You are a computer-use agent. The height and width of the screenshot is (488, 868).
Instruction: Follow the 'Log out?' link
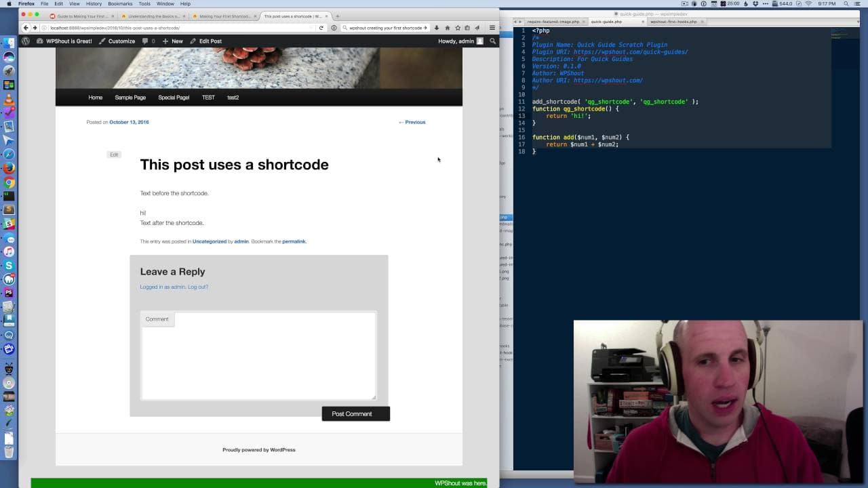point(198,287)
